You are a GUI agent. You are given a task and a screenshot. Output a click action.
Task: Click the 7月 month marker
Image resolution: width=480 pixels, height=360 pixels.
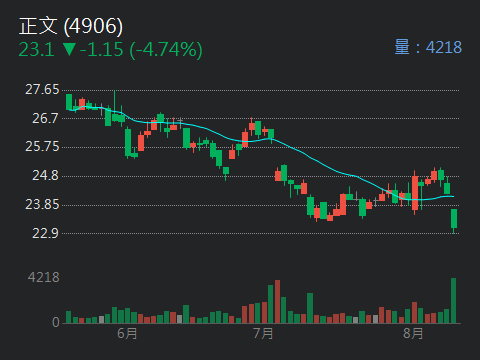click(x=263, y=333)
